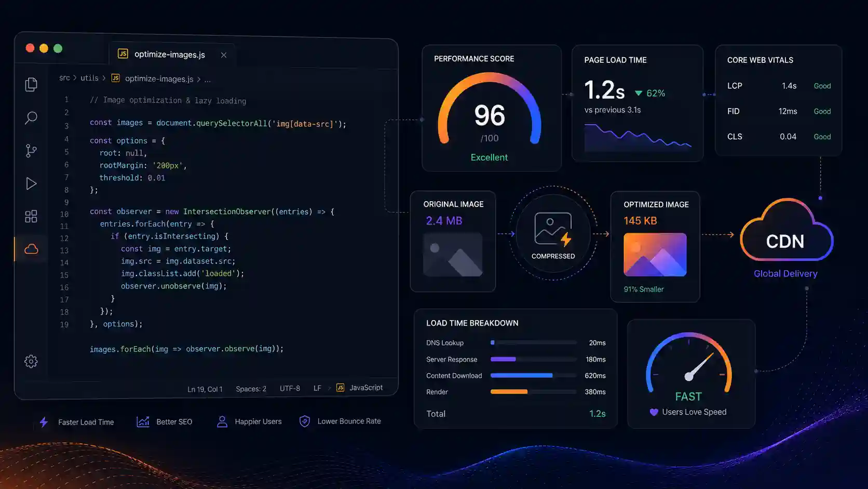Click the JS icon in the breadcrumb

(x=116, y=78)
